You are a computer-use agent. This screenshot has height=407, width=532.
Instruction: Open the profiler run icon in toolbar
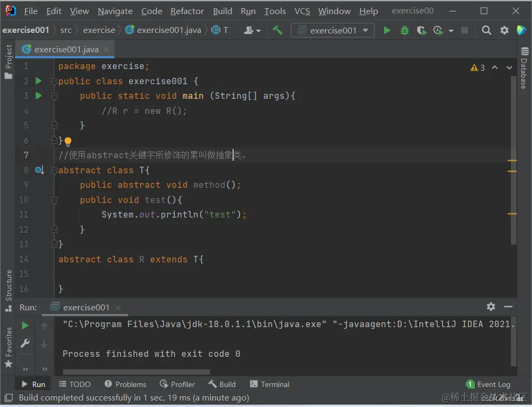point(438,31)
